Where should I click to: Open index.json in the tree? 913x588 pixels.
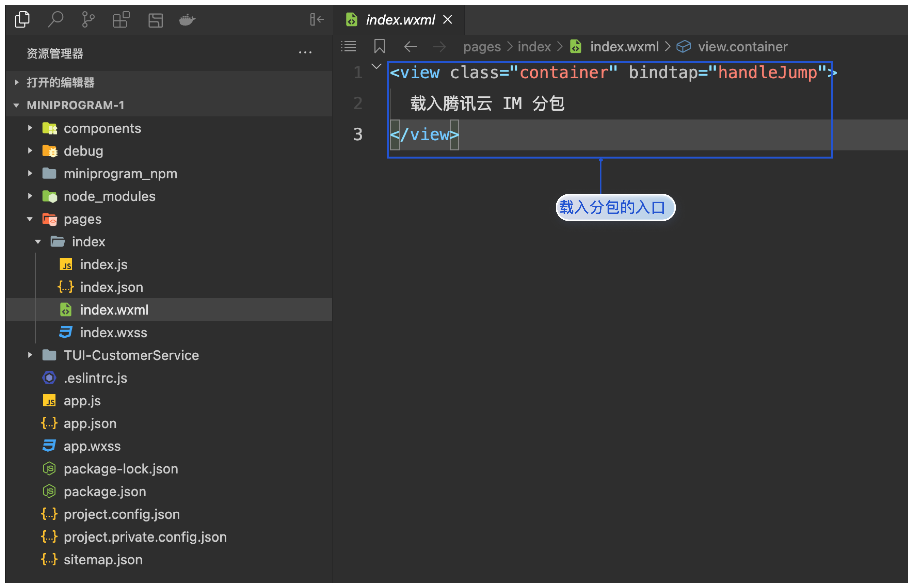(169, 287)
